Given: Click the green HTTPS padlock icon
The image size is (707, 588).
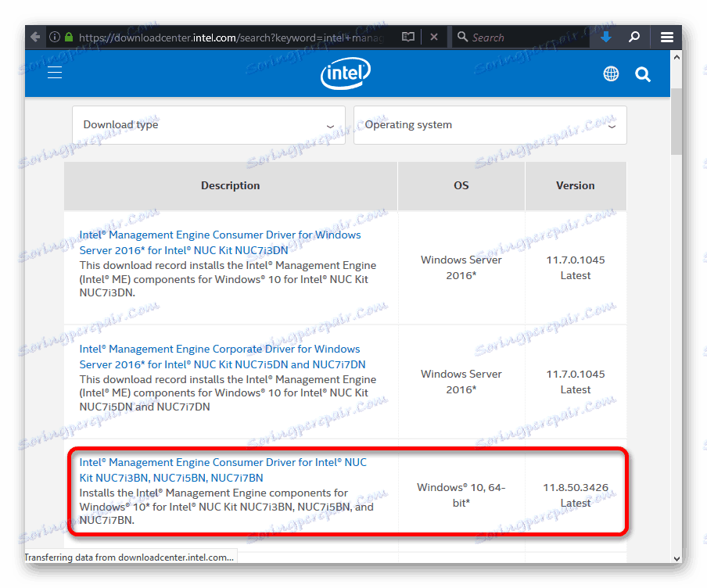Looking at the screenshot, I should [70, 37].
